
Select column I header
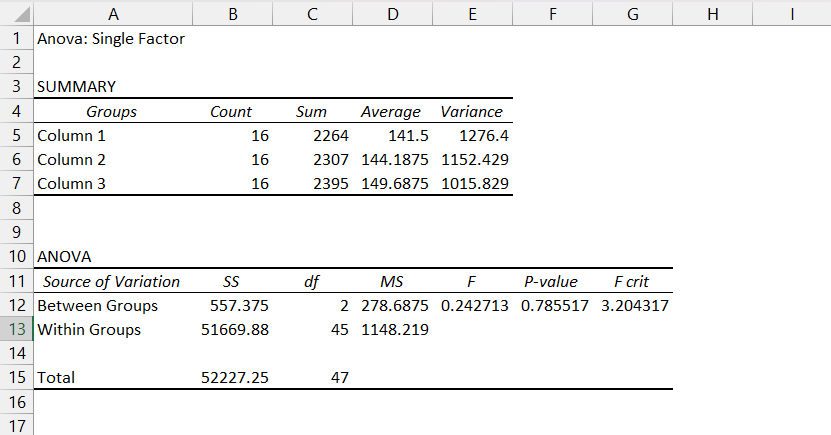(792, 14)
